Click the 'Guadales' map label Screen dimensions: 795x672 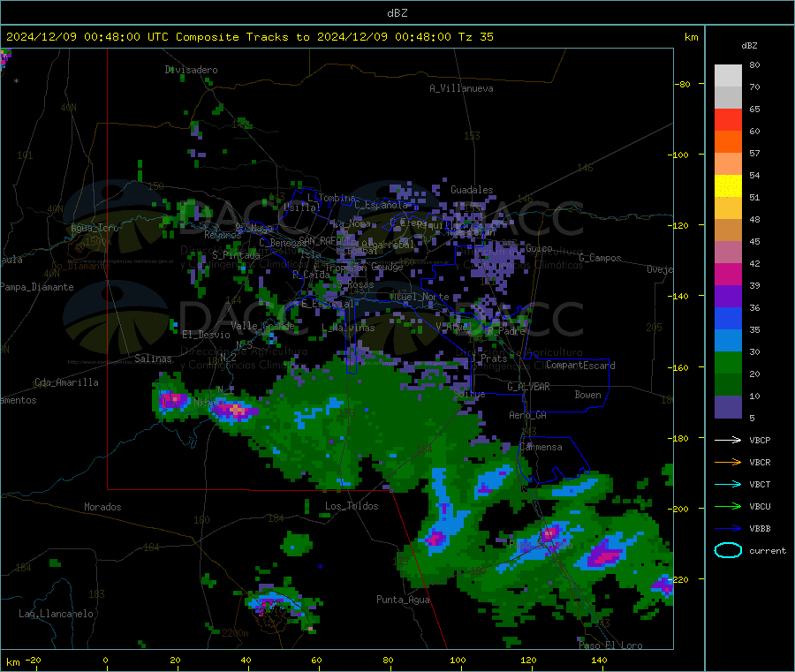coord(472,190)
